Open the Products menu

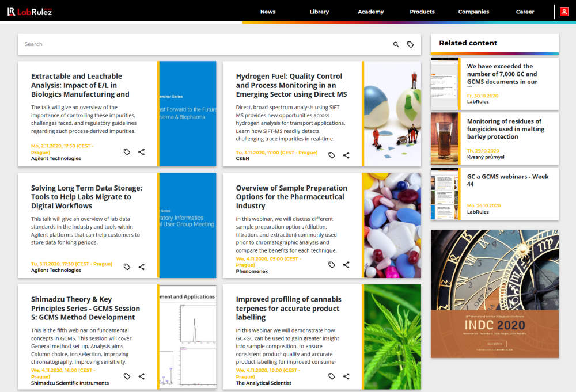point(422,12)
